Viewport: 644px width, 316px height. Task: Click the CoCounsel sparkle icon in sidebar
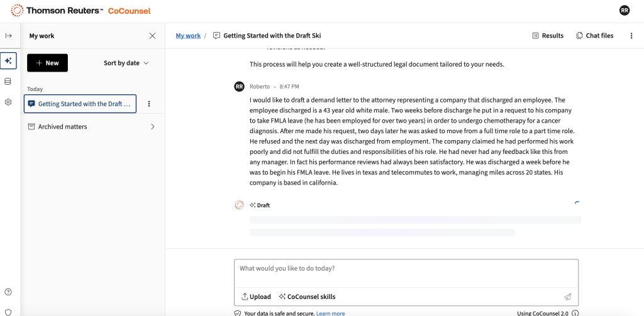pos(8,61)
